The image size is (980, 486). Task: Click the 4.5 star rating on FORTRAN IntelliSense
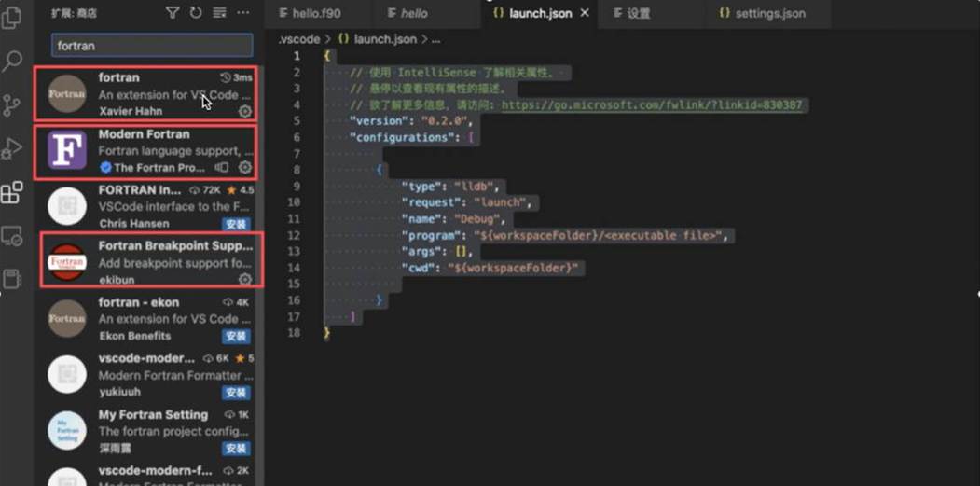240,189
